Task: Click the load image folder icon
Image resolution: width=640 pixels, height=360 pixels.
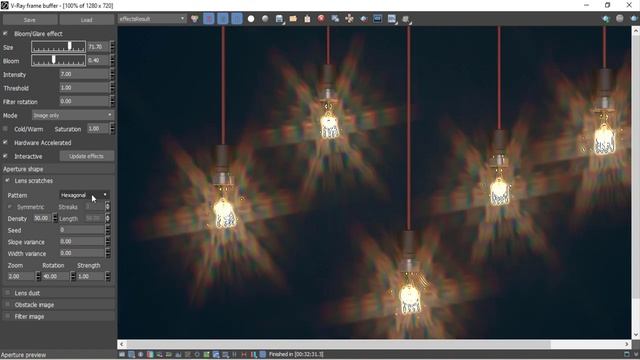Action: point(293,19)
